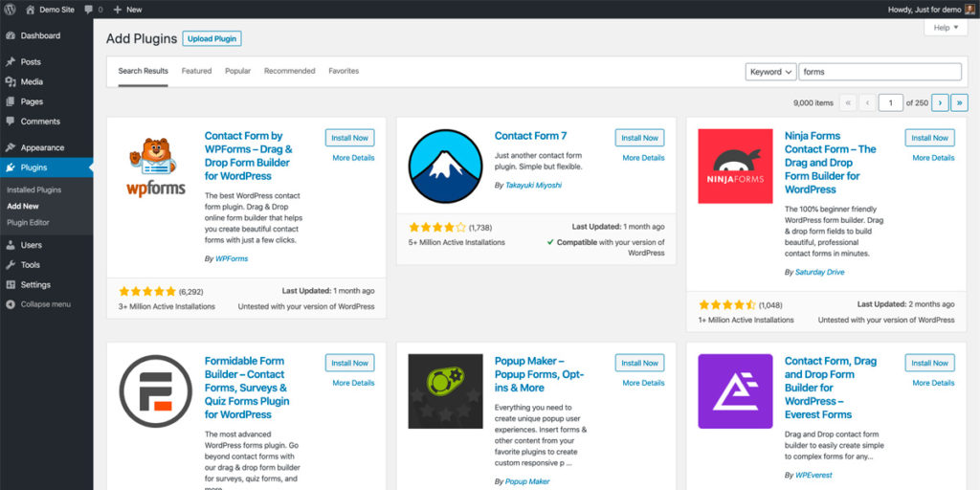This screenshot has width=980, height=490.
Task: Click the Plugins plug icon
Action: 10,167
